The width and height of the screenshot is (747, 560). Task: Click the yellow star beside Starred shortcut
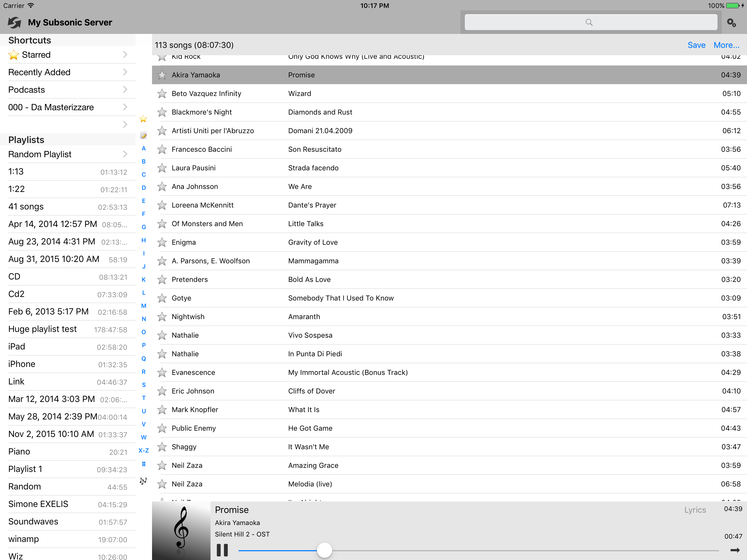tap(13, 55)
